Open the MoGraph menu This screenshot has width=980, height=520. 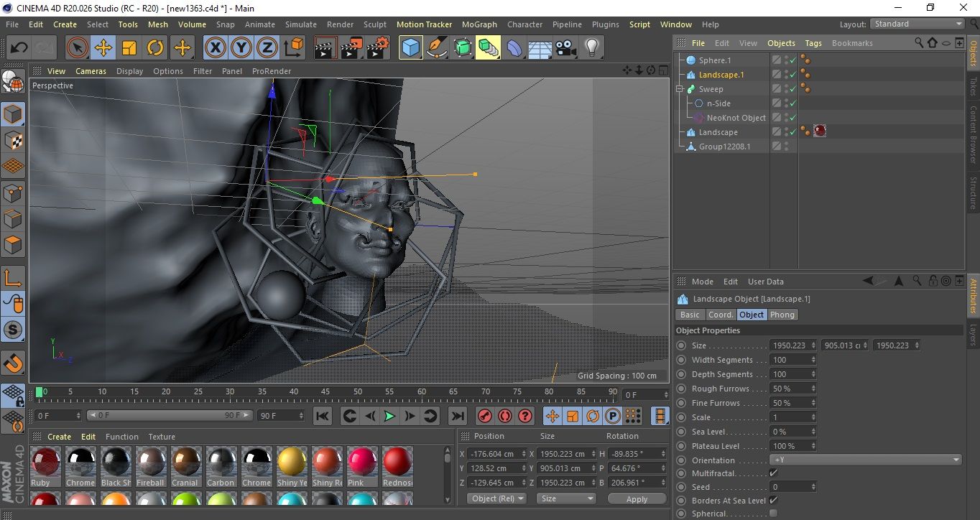pos(479,24)
